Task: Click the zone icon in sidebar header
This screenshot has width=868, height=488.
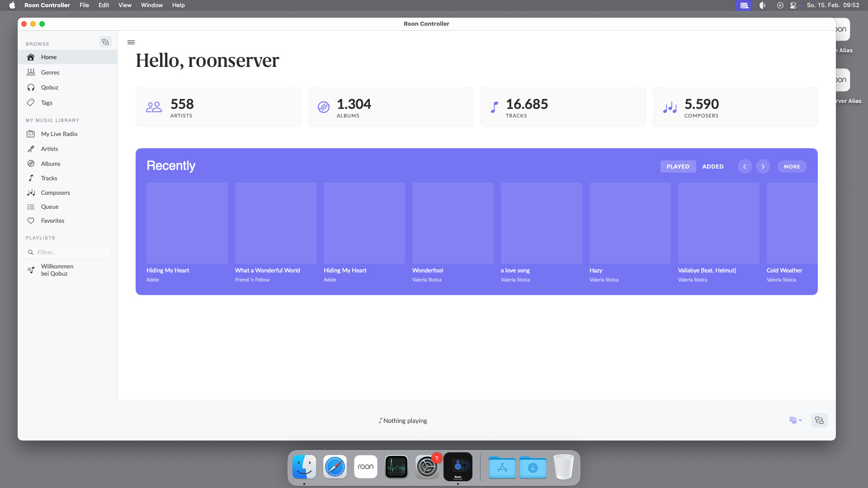Action: pyautogui.click(x=105, y=42)
